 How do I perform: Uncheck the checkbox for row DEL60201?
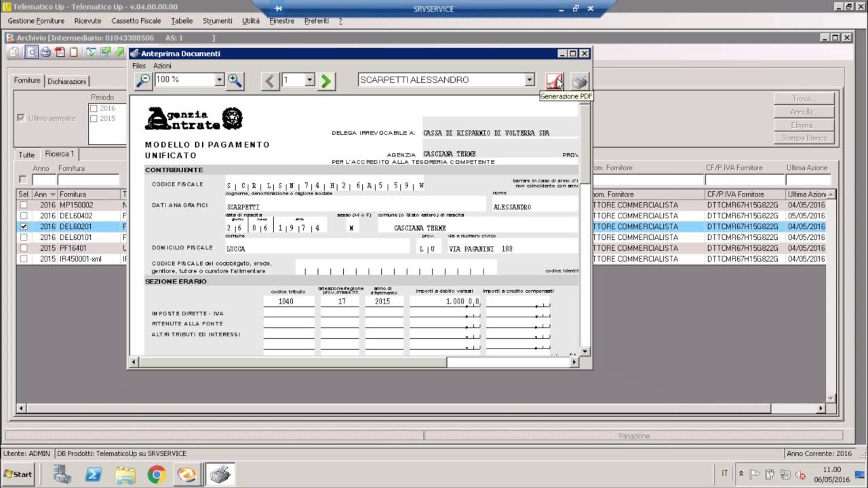pos(24,226)
